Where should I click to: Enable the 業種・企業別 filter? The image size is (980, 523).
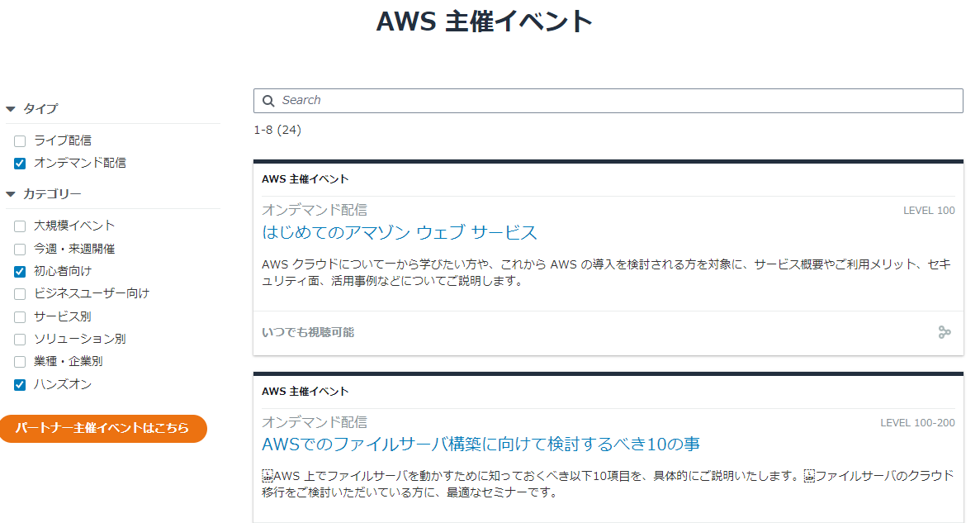[21, 362]
